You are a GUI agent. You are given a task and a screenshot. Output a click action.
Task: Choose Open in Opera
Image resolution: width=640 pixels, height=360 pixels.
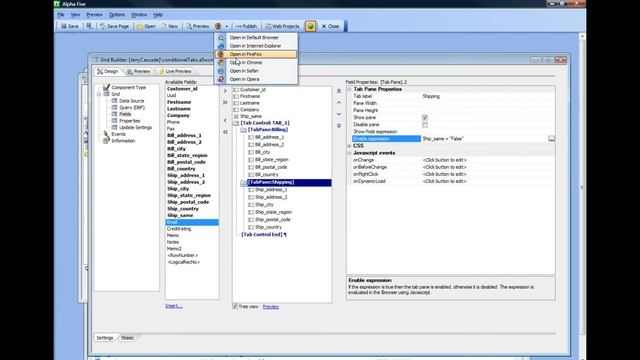tap(244, 79)
